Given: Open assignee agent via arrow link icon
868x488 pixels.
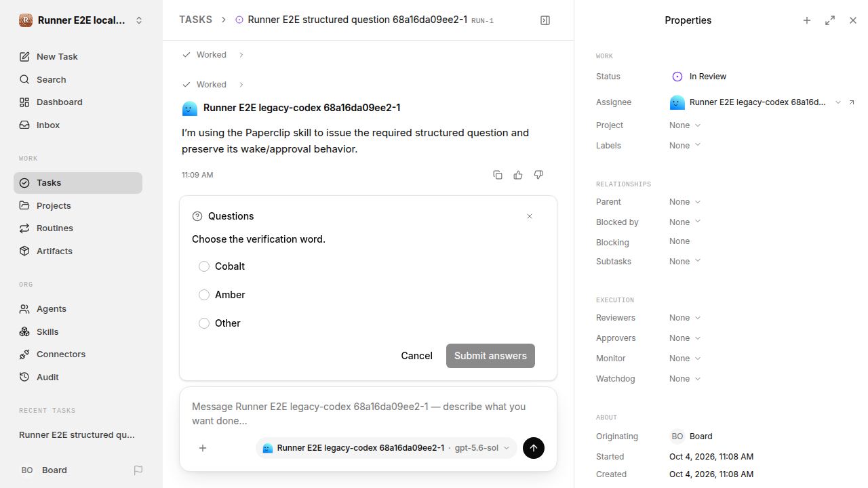Looking at the screenshot, I should (x=852, y=102).
